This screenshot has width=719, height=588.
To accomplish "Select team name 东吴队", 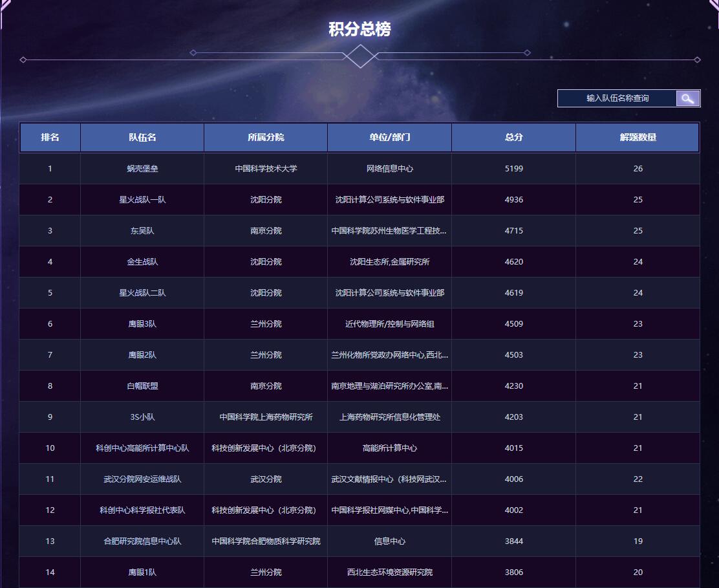I will coord(142,231).
